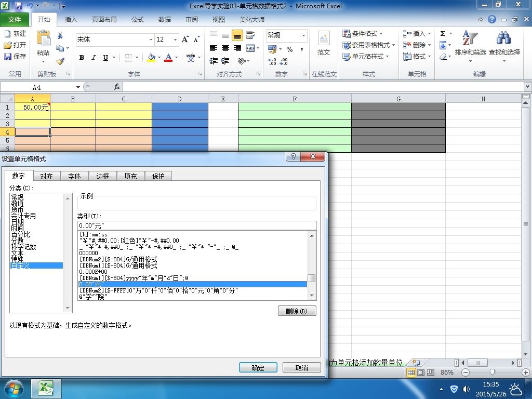Click the fill color paint bucket icon
The image size is (532, 399).
click(151, 58)
